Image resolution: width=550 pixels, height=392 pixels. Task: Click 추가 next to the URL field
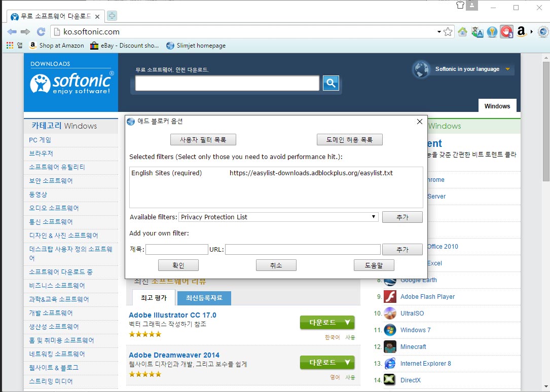(x=402, y=249)
